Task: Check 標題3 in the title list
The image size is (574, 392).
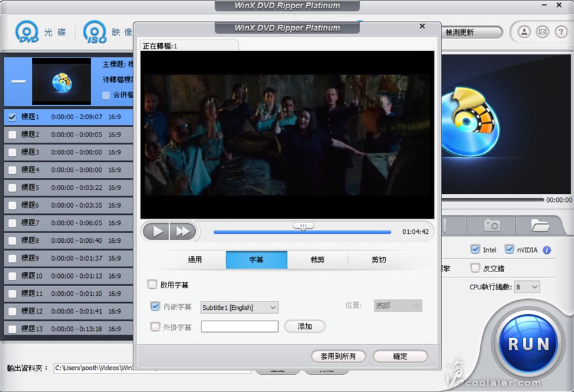Action: [x=12, y=152]
